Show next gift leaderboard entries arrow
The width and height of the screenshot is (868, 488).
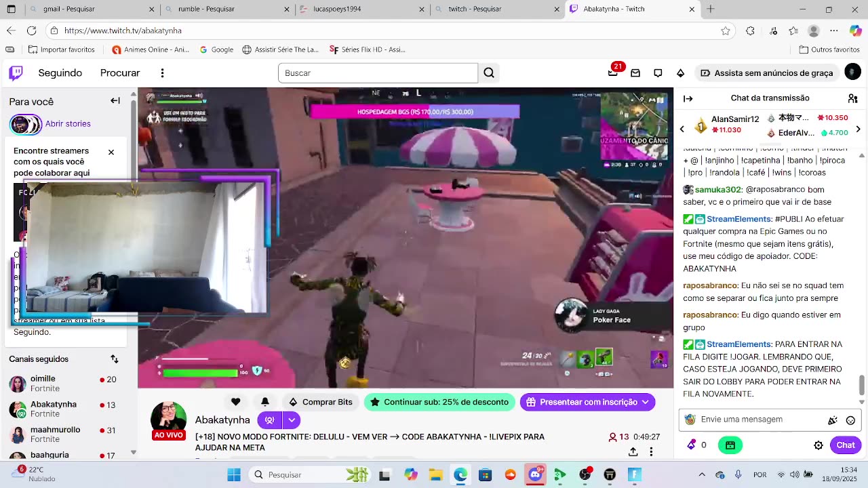tap(858, 129)
